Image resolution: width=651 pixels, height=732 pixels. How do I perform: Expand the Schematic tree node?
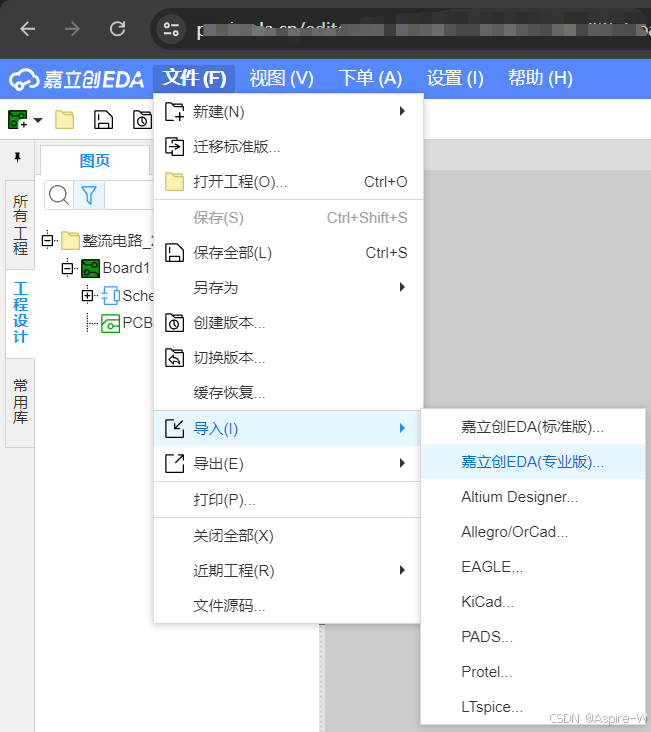87,295
